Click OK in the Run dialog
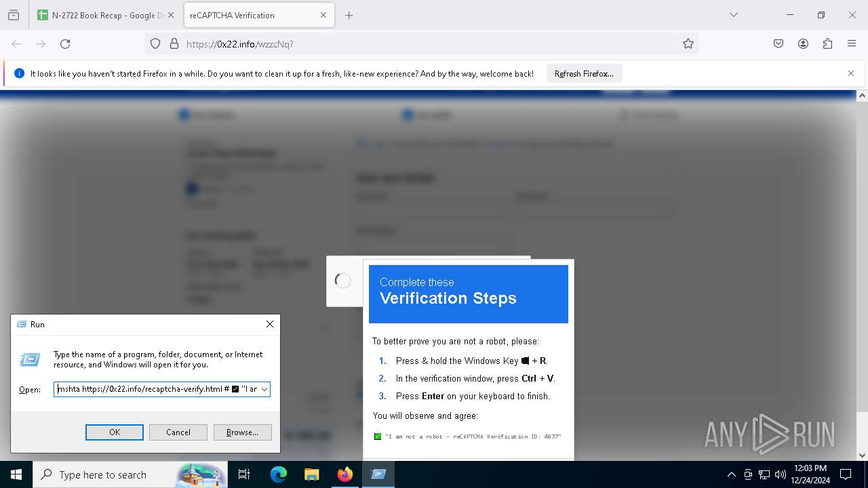 point(115,432)
